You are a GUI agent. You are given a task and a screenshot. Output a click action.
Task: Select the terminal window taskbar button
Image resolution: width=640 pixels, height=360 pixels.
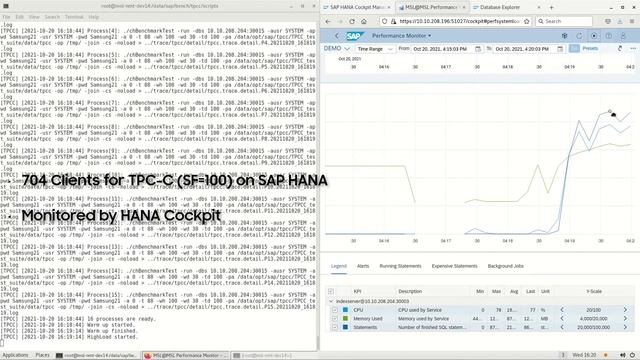97,356
